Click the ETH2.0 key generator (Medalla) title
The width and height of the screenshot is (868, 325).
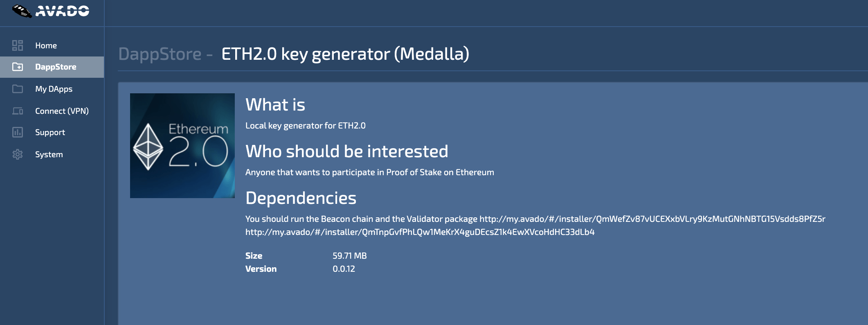(x=345, y=54)
